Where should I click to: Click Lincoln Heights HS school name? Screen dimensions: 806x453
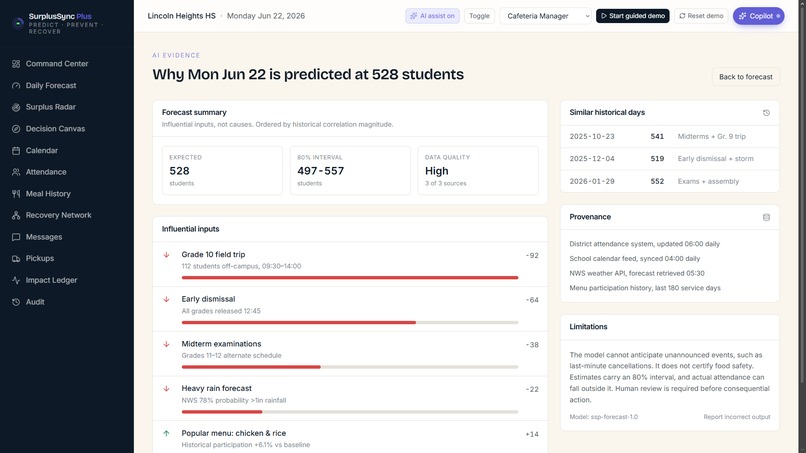[181, 16]
